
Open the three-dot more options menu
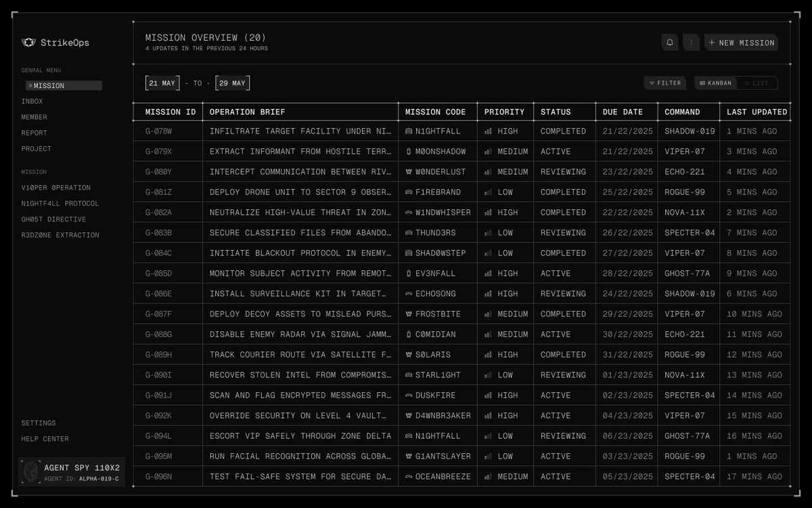click(x=691, y=43)
